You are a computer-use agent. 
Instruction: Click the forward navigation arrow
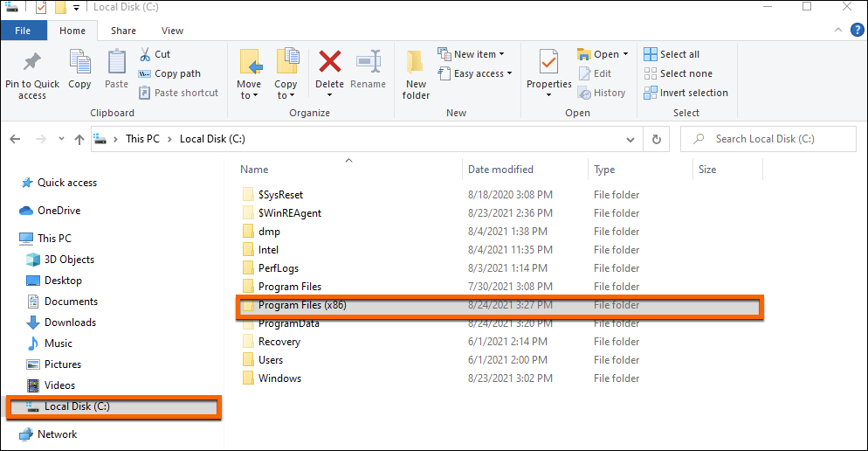click(x=40, y=139)
